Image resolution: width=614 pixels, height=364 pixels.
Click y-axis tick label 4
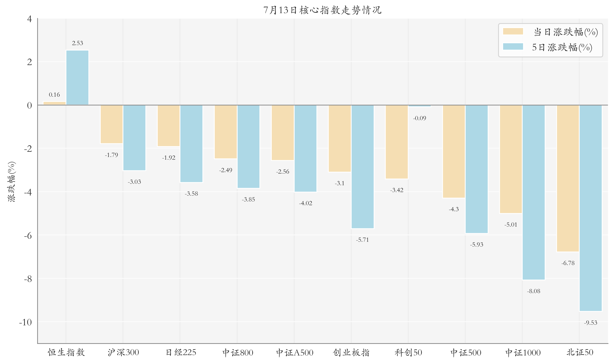30,19
